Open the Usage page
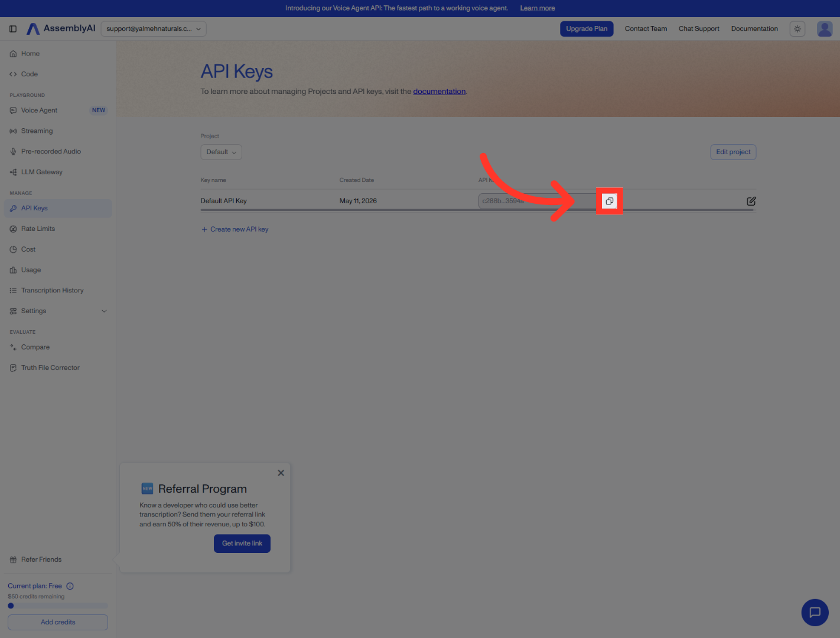This screenshot has height=638, width=840. pyautogui.click(x=58, y=271)
